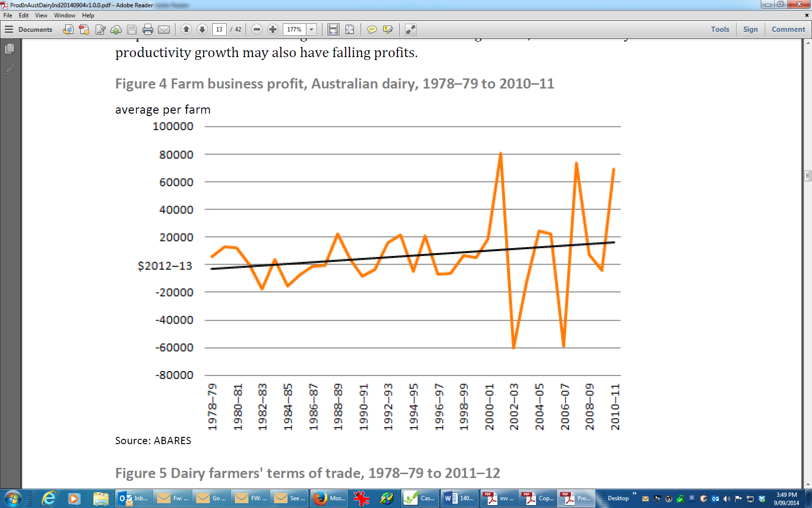Click the send email envelope icon
Viewport: 812px width, 508px height.
tap(164, 30)
